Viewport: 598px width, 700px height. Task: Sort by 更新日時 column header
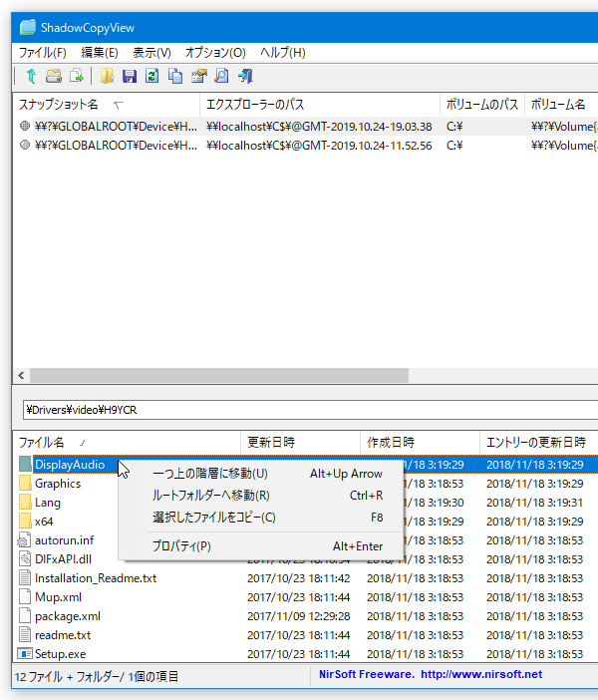(300, 443)
